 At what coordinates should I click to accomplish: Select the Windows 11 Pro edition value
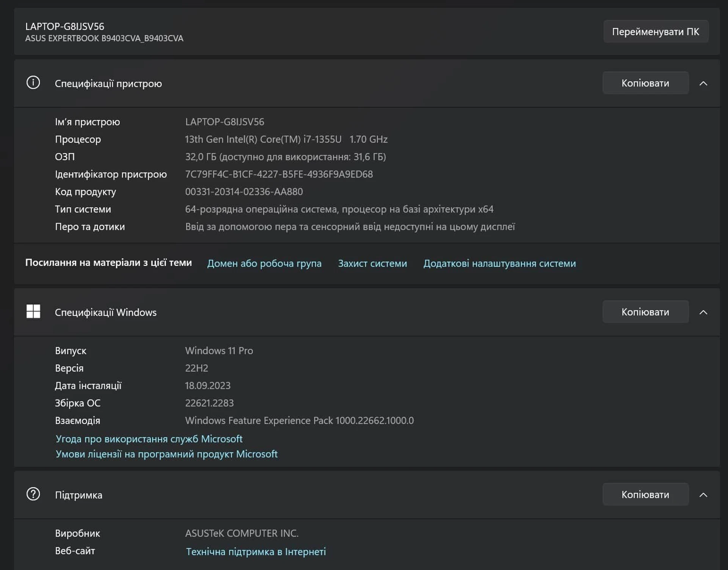[x=219, y=351]
